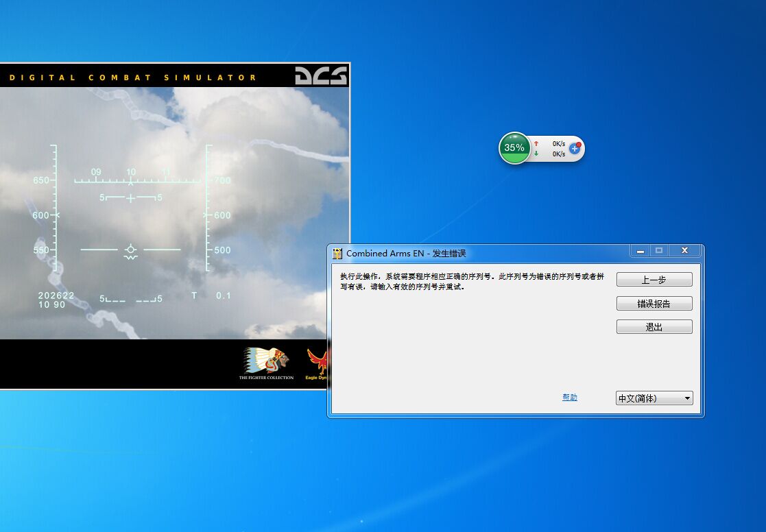Click the Eagle Dynamics phoenix logo
Image resolution: width=766 pixels, height=532 pixels.
click(x=318, y=363)
